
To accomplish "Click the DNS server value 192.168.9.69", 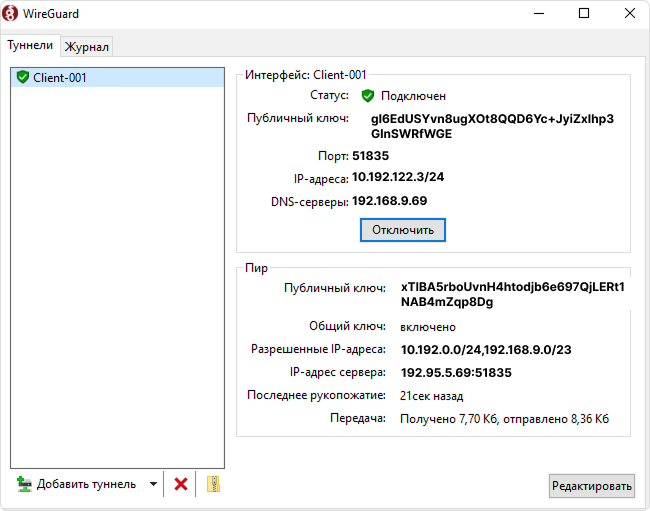I will coord(390,201).
